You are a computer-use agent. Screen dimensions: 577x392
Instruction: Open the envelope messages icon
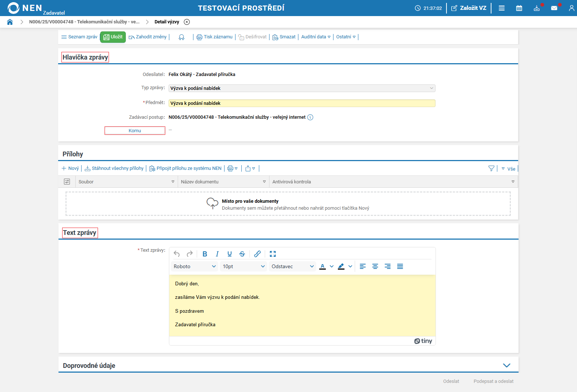coord(554,8)
